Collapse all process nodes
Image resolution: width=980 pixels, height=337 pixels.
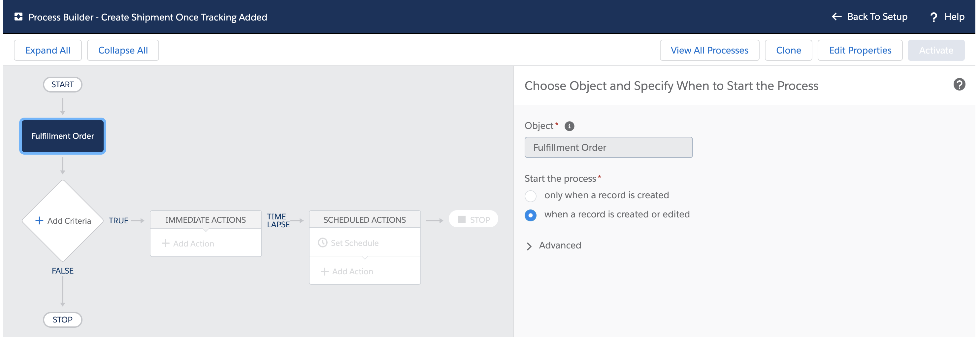coord(123,50)
